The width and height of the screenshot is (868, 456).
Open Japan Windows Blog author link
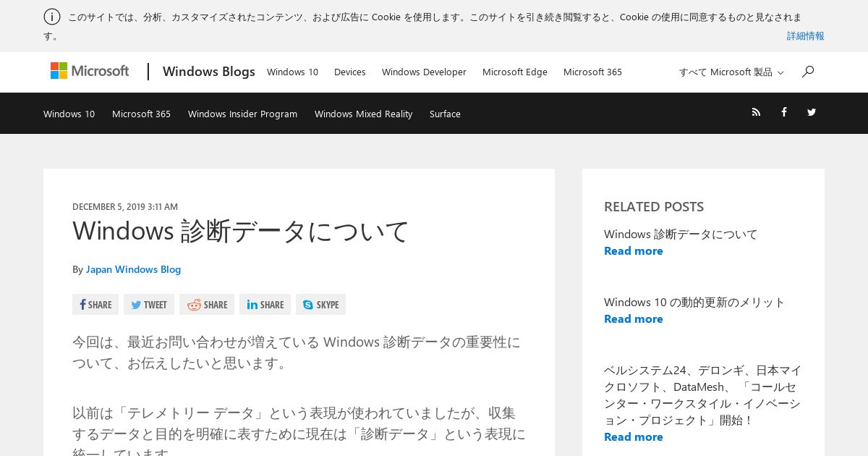click(x=133, y=269)
